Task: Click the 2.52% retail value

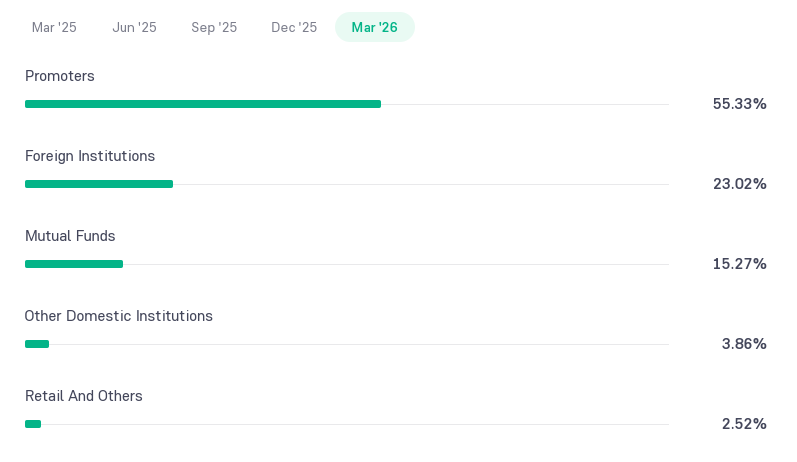Action: point(744,424)
